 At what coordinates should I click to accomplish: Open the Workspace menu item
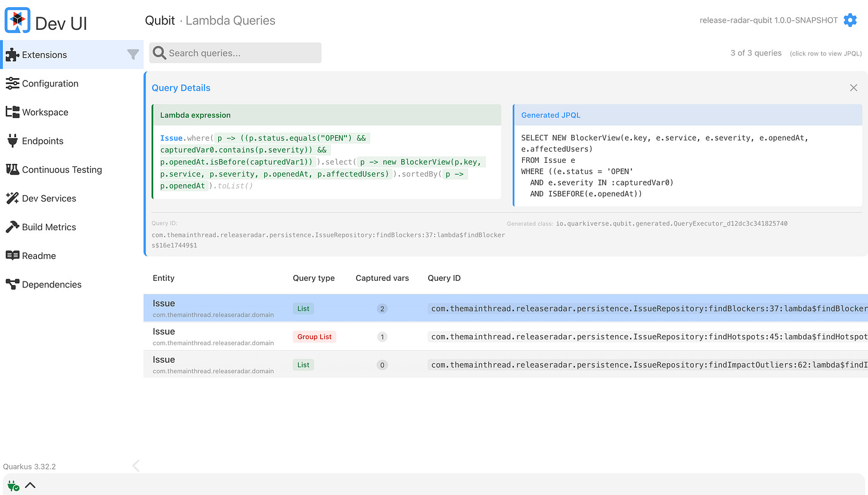pos(72,112)
